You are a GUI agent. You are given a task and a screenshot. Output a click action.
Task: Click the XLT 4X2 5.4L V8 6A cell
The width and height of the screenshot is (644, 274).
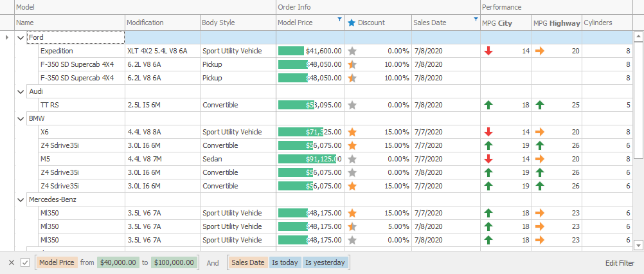[163, 51]
